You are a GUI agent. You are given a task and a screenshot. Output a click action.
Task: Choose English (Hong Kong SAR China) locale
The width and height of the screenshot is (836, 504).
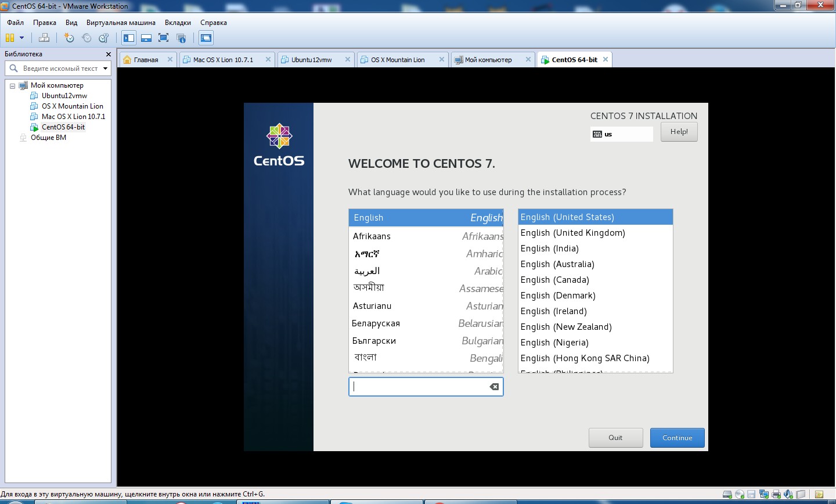(595, 358)
